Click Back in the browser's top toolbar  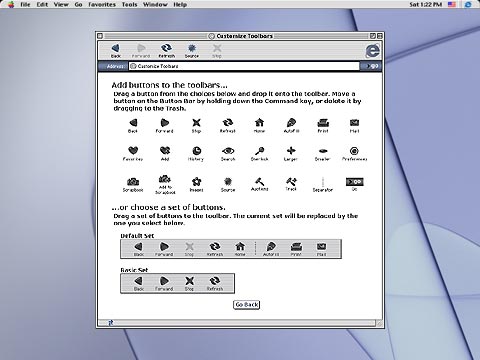coord(116,51)
